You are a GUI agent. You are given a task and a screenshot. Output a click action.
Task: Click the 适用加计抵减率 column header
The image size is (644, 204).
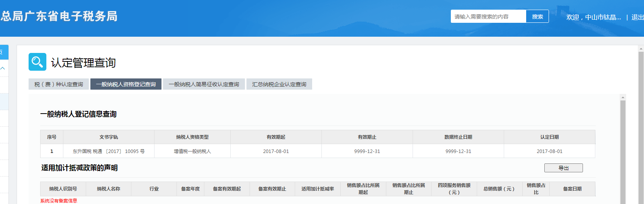pyautogui.click(x=318, y=189)
